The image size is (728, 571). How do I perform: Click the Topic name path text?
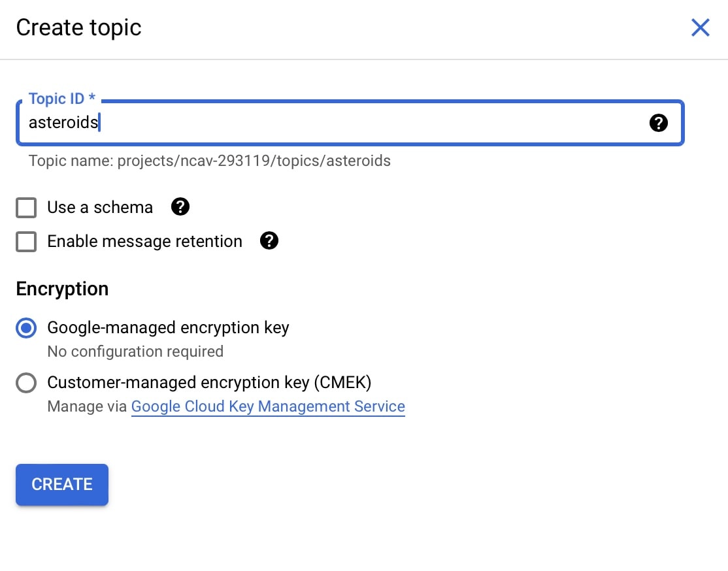209,161
